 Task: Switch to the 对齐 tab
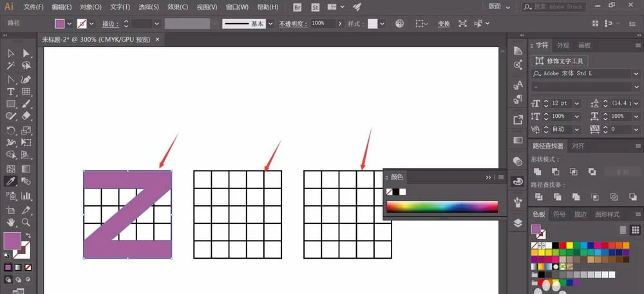pyautogui.click(x=578, y=145)
